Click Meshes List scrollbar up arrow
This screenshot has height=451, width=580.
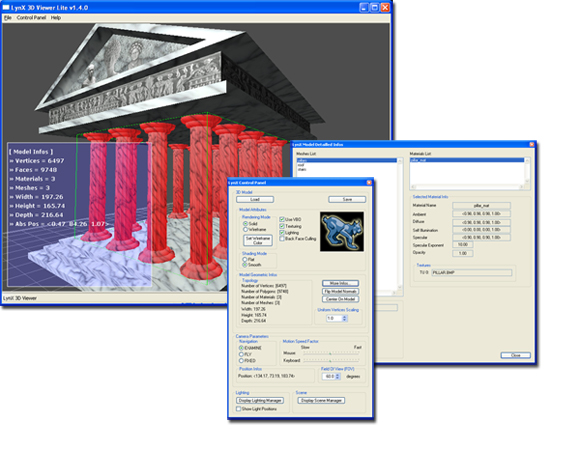[400, 161]
